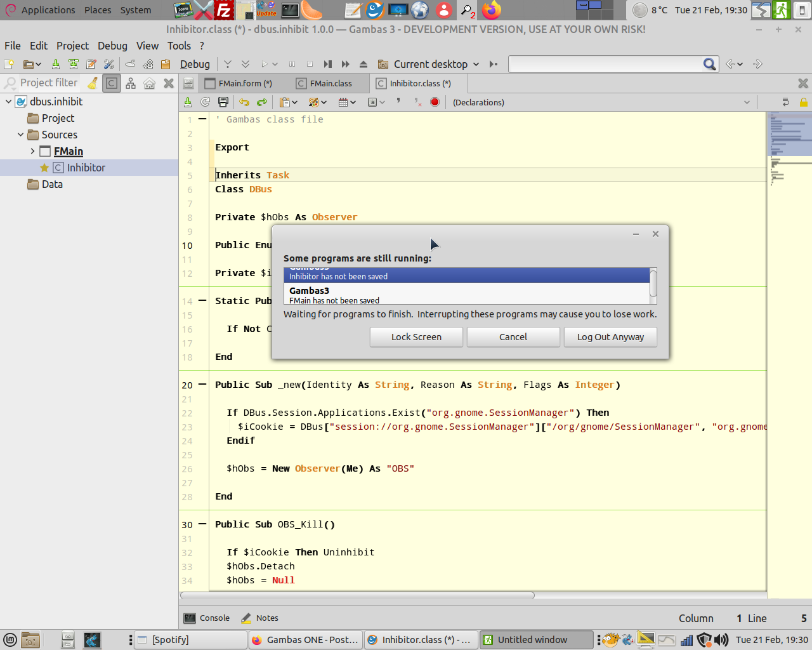812x650 pixels.
Task: Click the running programs list scrollbar
Action: 653,286
